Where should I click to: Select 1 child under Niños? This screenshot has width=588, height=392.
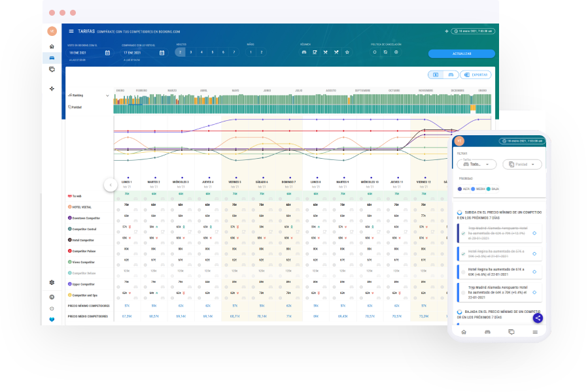[x=251, y=52]
